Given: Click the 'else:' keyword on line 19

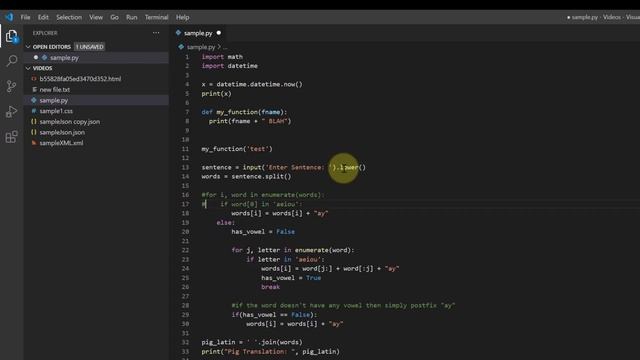Looking at the screenshot, I should (226, 222).
